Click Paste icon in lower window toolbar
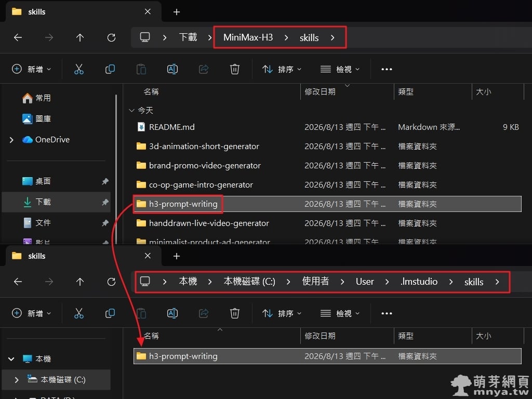532x399 pixels. 141,313
